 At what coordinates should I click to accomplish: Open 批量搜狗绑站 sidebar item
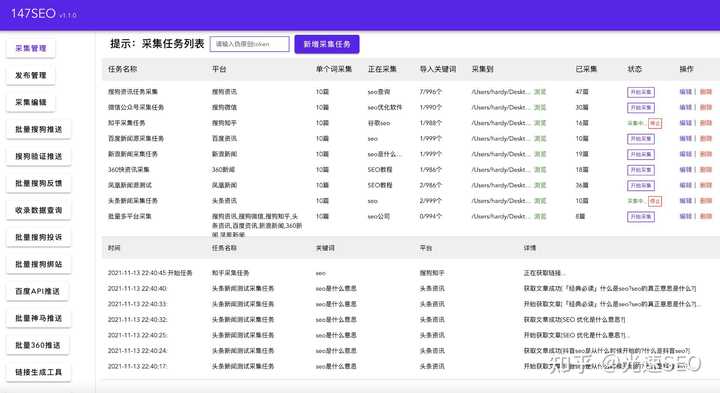39,264
